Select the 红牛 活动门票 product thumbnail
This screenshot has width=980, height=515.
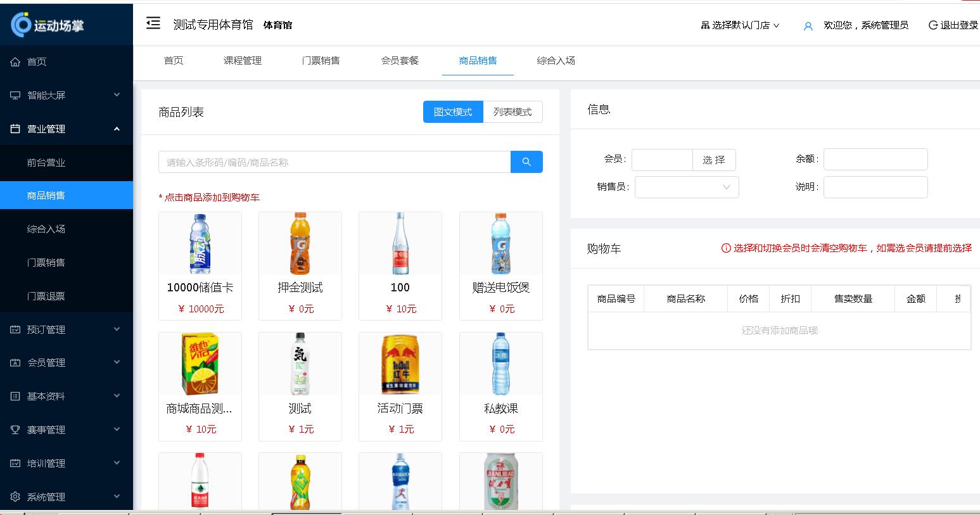pos(400,364)
